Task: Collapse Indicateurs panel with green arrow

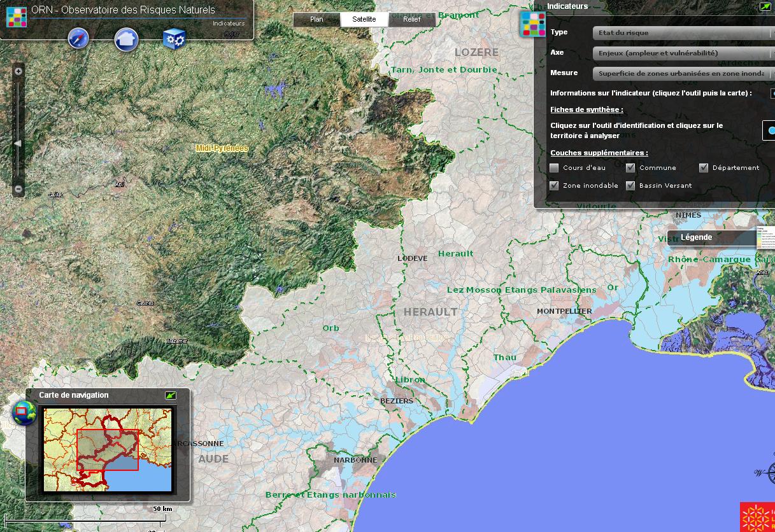Action: (x=765, y=6)
